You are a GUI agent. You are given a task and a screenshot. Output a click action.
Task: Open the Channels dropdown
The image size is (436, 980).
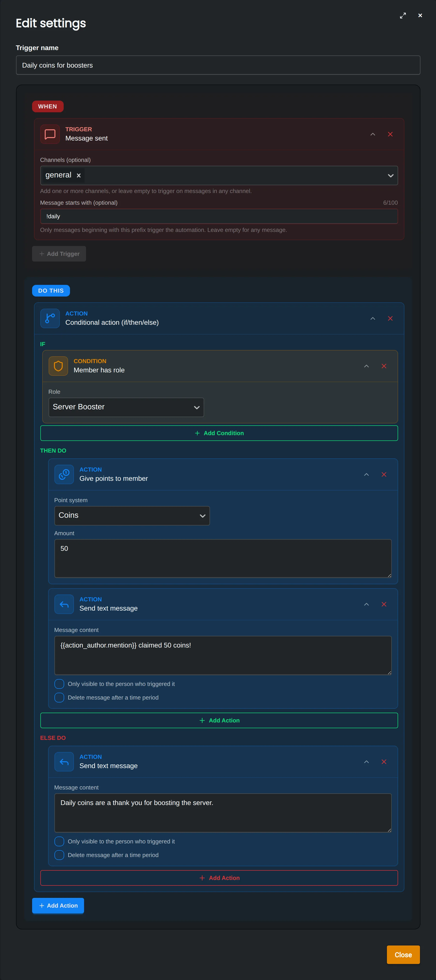(390, 175)
